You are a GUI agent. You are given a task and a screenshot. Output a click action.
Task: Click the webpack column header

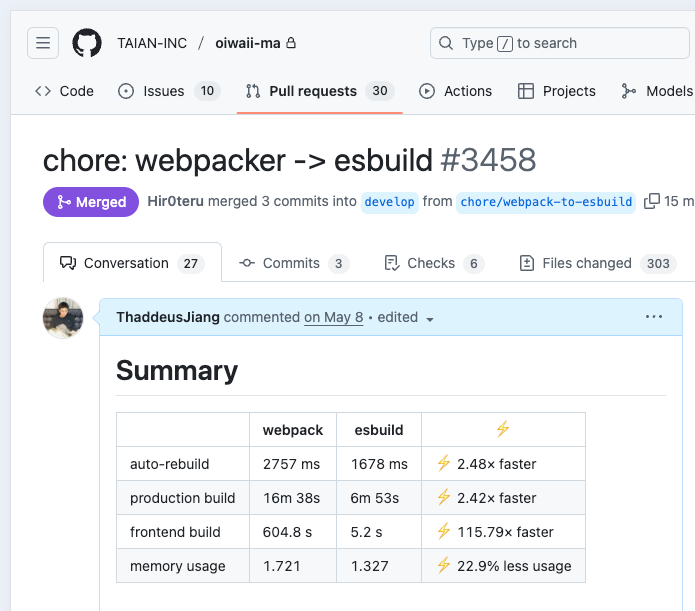point(293,430)
